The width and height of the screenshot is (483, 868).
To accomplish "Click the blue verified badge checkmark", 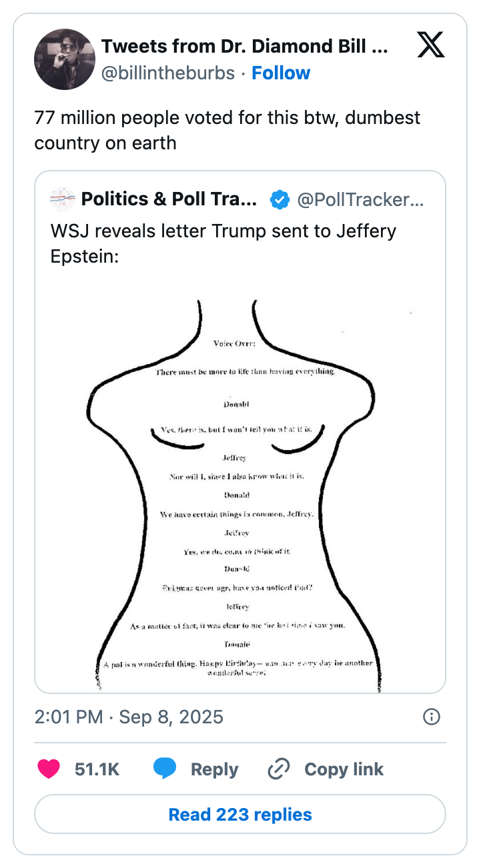I will (x=280, y=199).
